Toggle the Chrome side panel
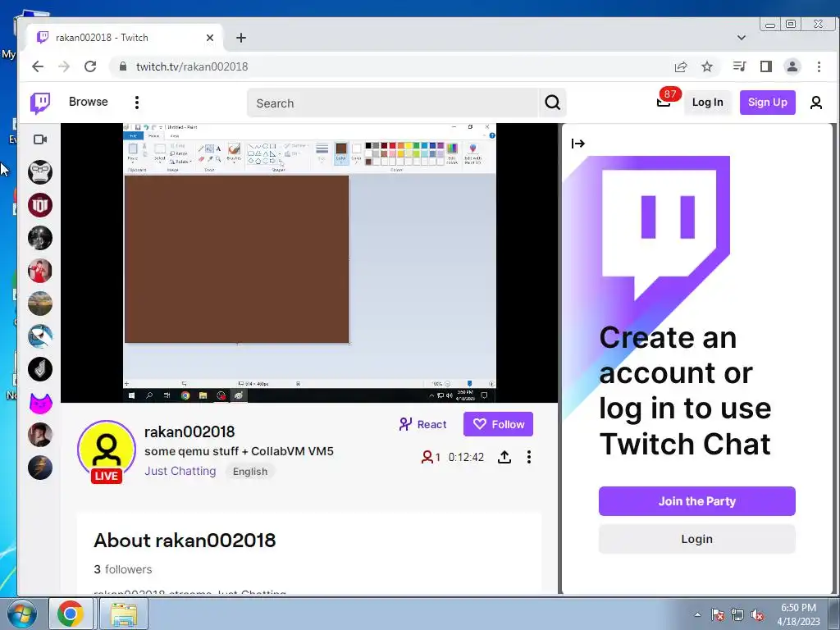The width and height of the screenshot is (840, 630). coord(766,66)
